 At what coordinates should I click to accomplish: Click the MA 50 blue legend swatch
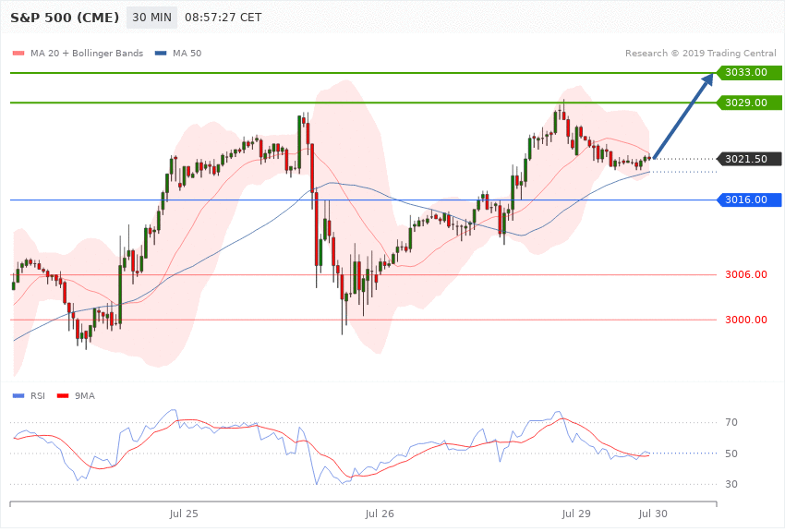tap(161, 54)
